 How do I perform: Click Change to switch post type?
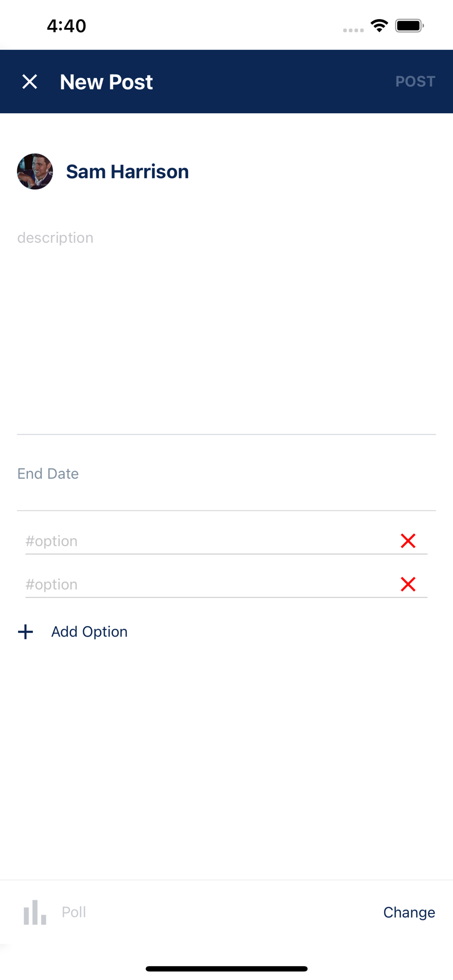coord(409,912)
